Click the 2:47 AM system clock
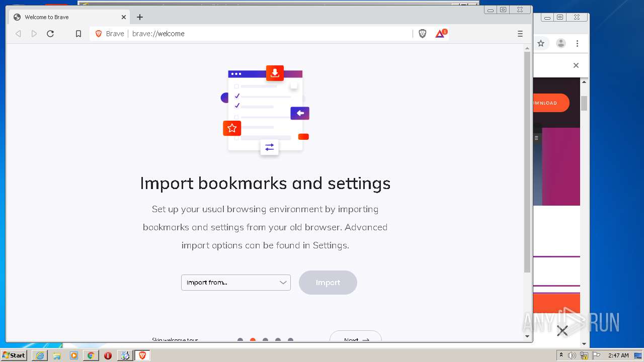 pyautogui.click(x=618, y=355)
